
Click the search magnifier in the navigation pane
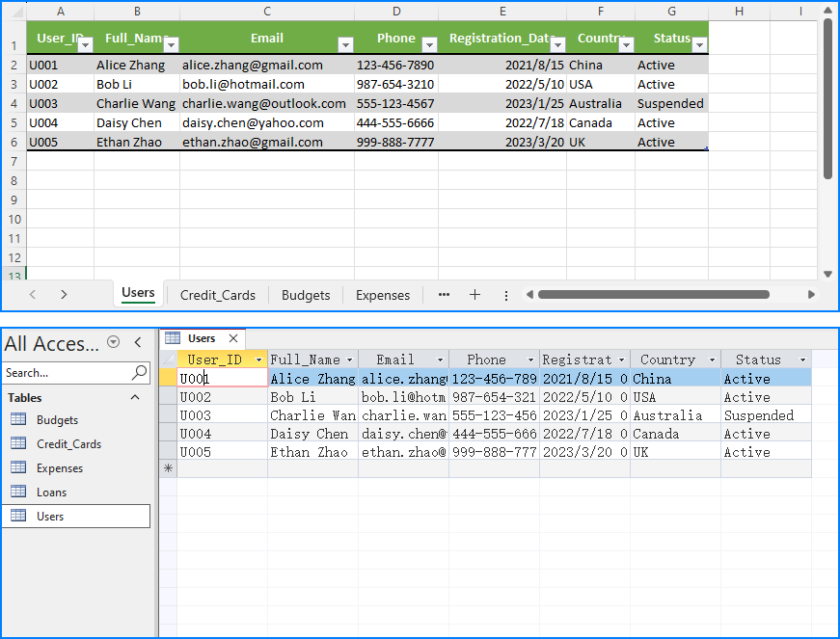point(137,373)
